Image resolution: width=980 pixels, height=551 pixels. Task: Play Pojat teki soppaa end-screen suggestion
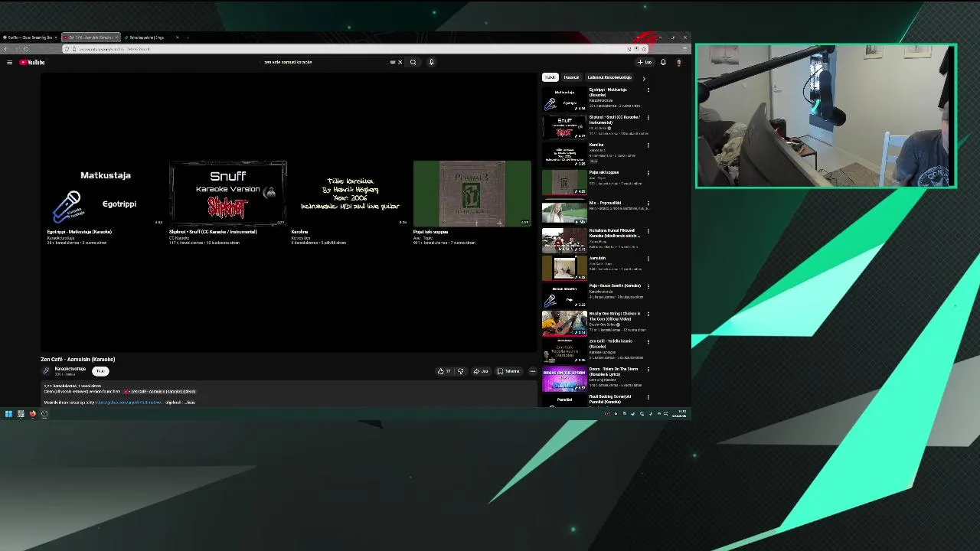[472, 194]
